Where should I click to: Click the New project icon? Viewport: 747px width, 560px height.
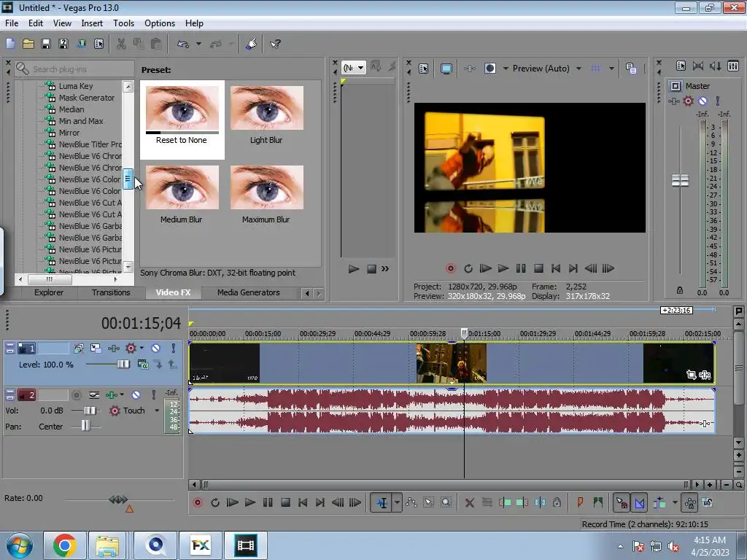click(10, 44)
